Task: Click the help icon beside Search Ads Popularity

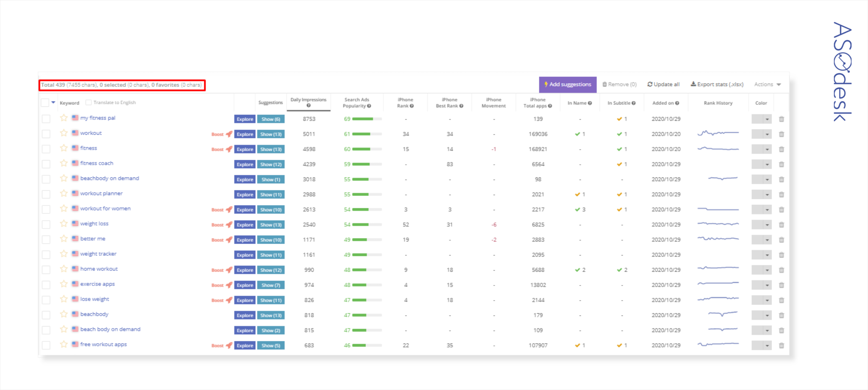Action: pyautogui.click(x=369, y=106)
